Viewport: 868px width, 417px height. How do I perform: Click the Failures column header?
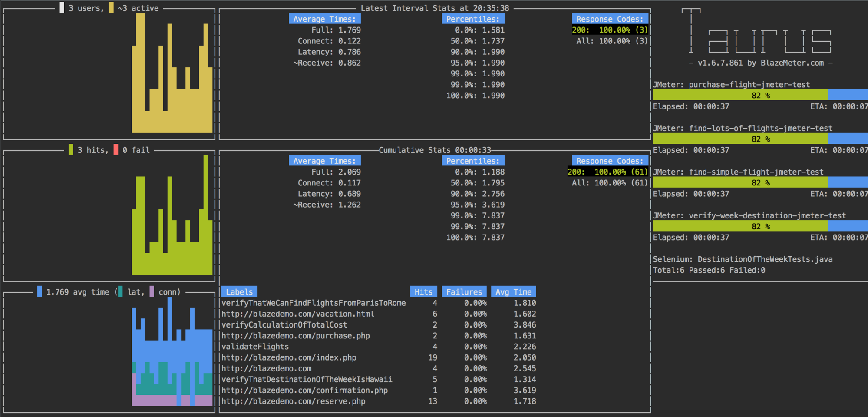click(x=464, y=291)
